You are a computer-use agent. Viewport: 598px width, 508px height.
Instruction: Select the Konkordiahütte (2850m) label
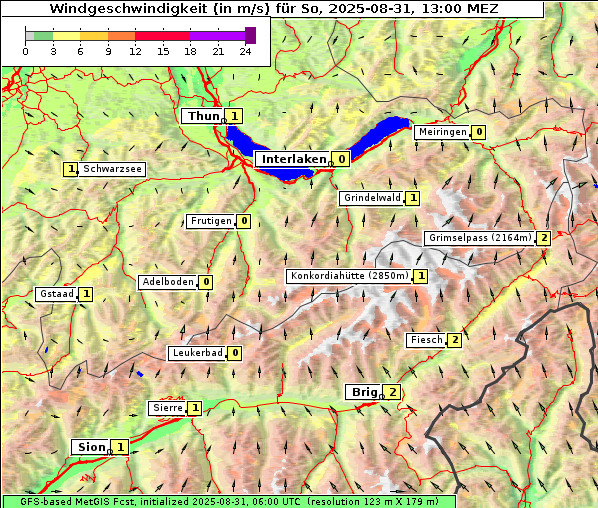click(349, 276)
